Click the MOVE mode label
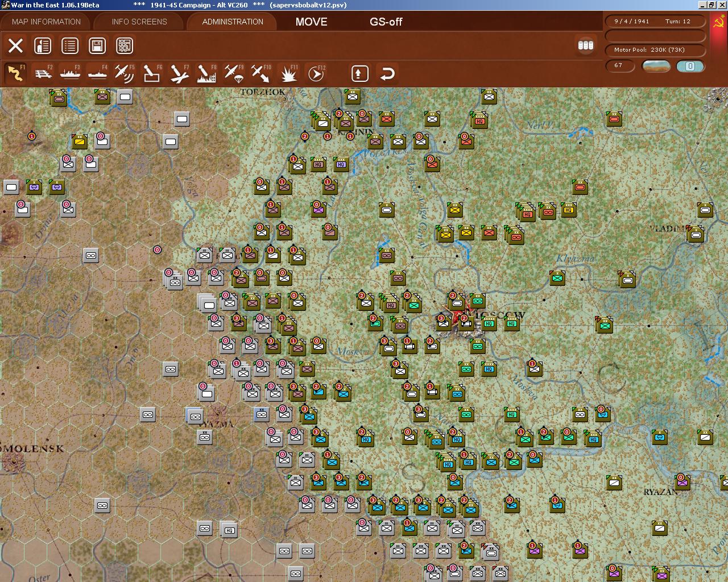The height and width of the screenshot is (582, 728). [311, 22]
